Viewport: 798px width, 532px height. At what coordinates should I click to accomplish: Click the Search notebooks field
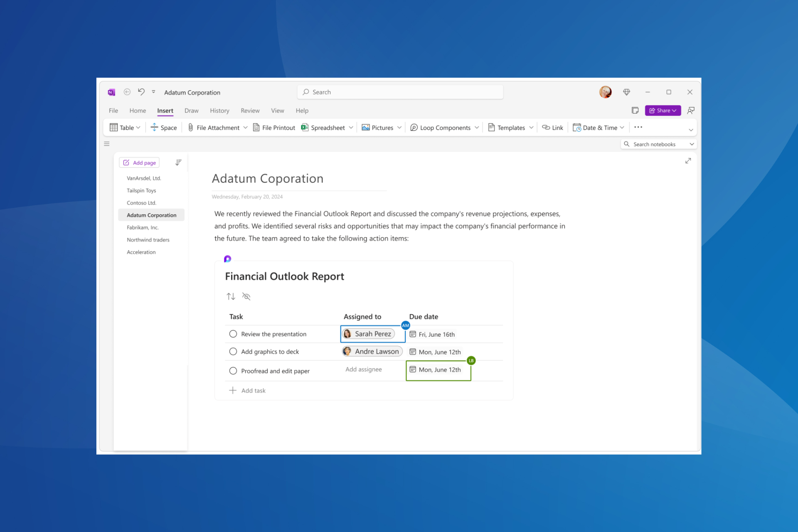654,144
